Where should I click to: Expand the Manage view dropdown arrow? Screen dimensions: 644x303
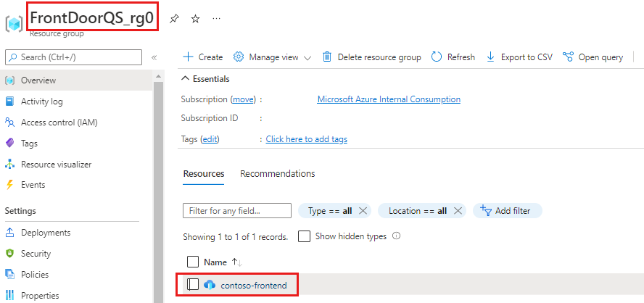pyautogui.click(x=307, y=58)
